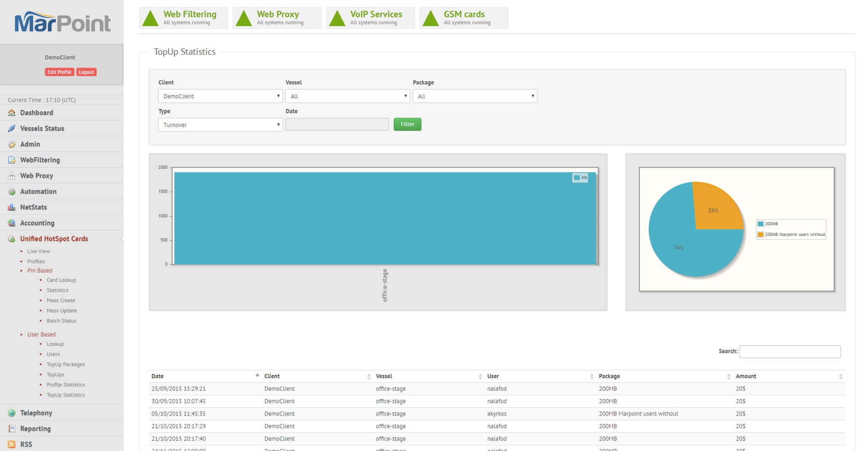Open the NetStats menu item
This screenshot has height=451, width=868.
coord(33,207)
